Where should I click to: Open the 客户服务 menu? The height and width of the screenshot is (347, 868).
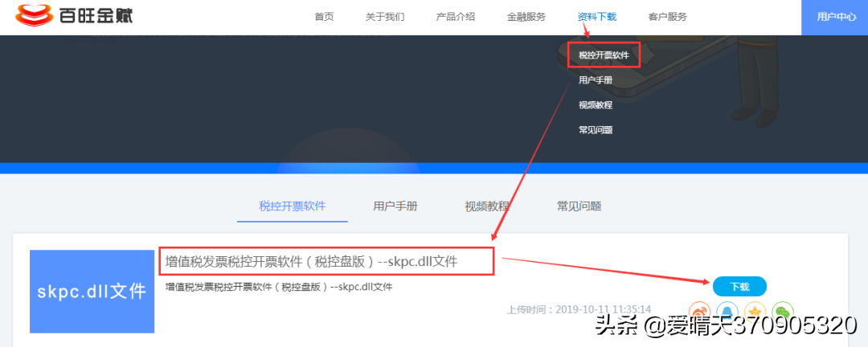click(668, 17)
